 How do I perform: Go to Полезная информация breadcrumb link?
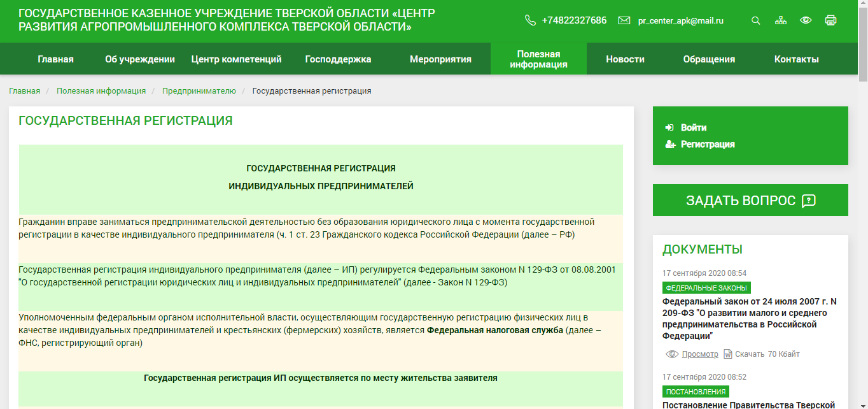click(101, 91)
